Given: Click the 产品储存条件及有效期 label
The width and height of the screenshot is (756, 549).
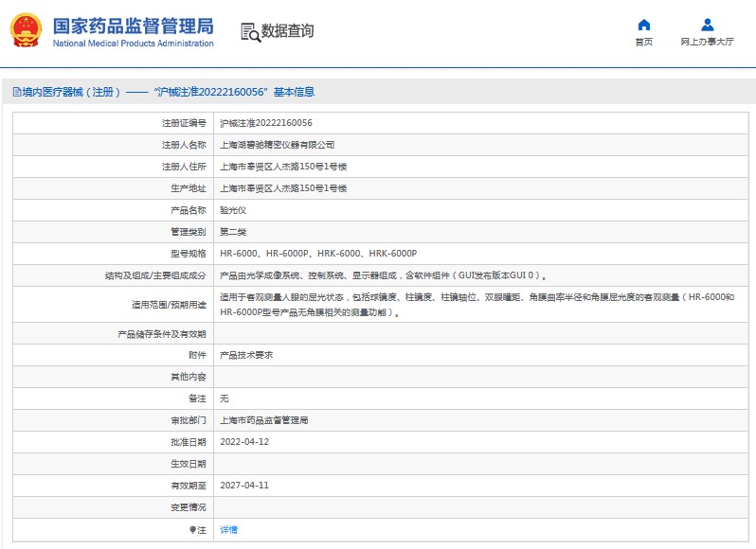Looking at the screenshot, I should tap(161, 334).
